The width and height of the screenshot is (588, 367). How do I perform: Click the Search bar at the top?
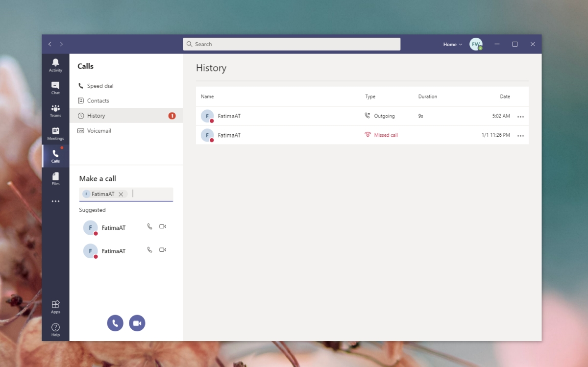pos(292,44)
